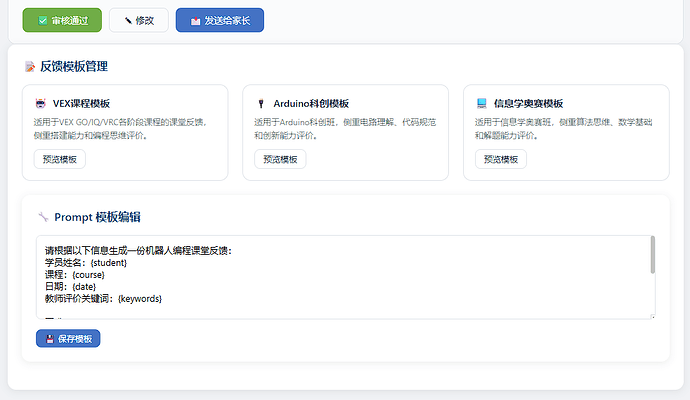Click the first prompt line 请根据以下信息生成
Image resolution: width=690 pixels, height=400 pixels.
[138, 250]
